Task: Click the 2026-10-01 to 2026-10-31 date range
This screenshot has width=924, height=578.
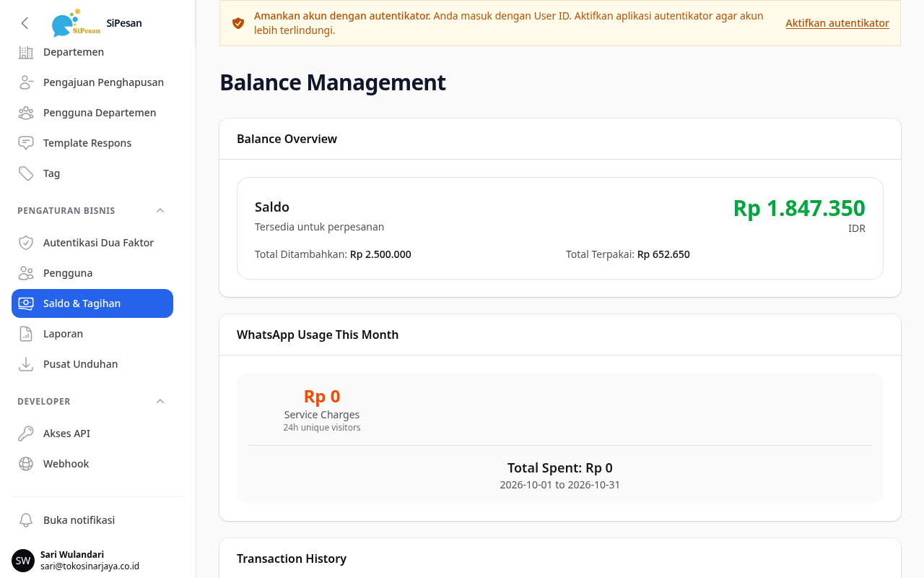Action: [x=560, y=485]
